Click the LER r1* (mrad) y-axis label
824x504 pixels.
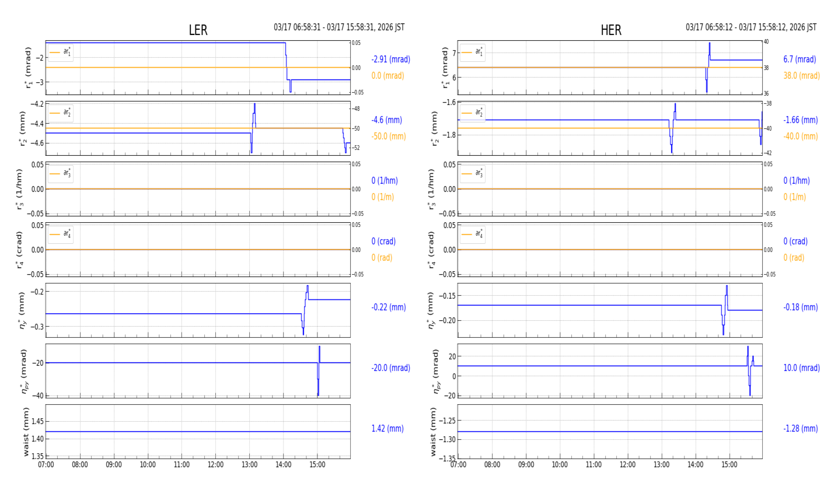pos(27,68)
